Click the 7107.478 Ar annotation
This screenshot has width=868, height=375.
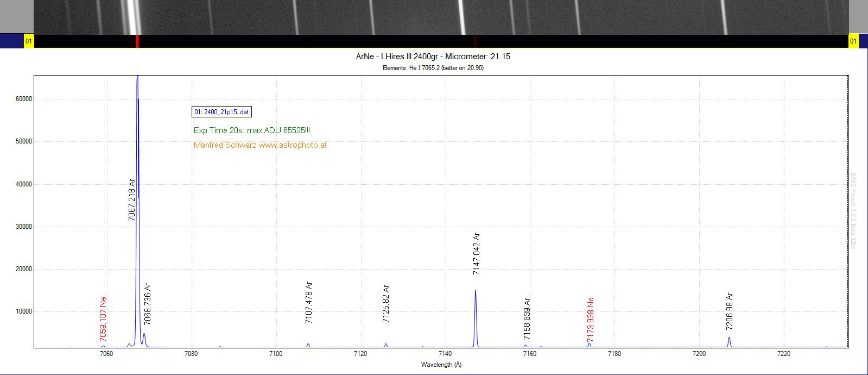(x=309, y=303)
